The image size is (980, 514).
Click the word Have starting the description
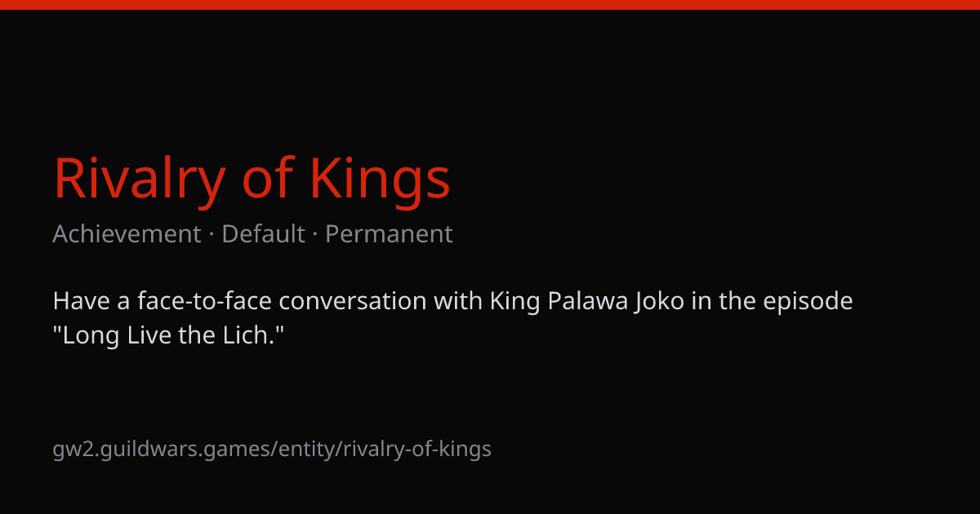(x=79, y=301)
